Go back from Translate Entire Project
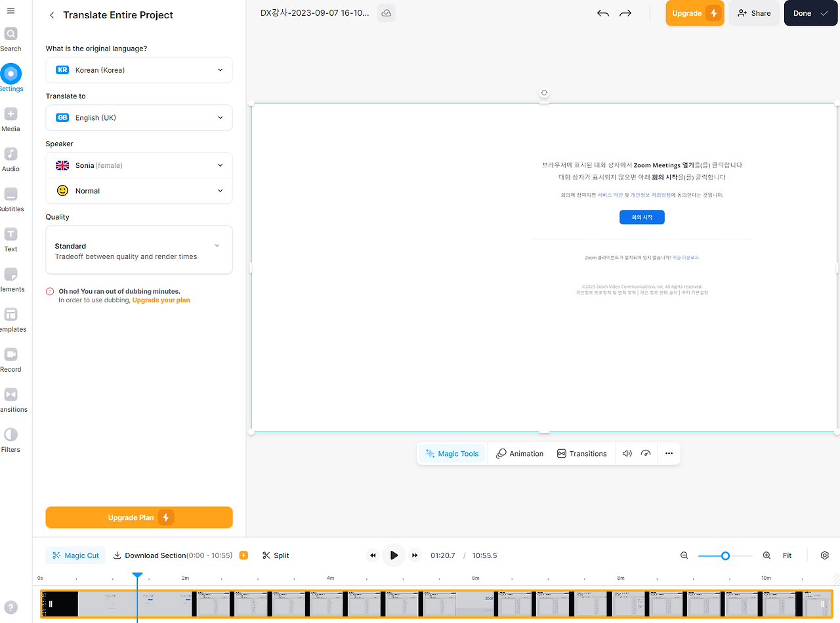The image size is (840, 623). pyautogui.click(x=52, y=15)
